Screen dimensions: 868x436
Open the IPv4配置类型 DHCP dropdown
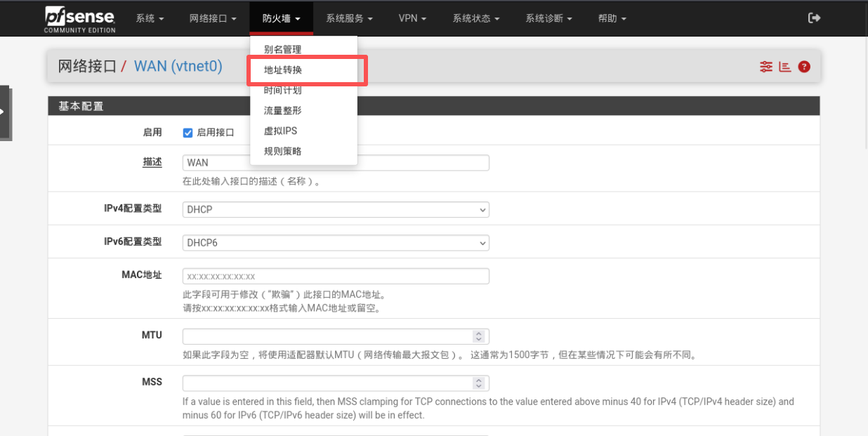(335, 210)
